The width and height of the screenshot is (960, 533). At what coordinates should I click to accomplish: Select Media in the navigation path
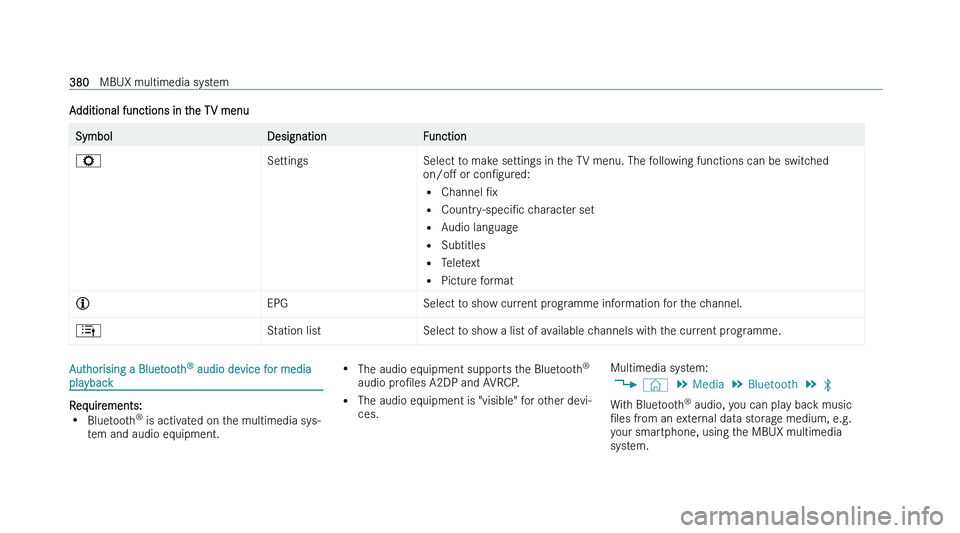(708, 384)
